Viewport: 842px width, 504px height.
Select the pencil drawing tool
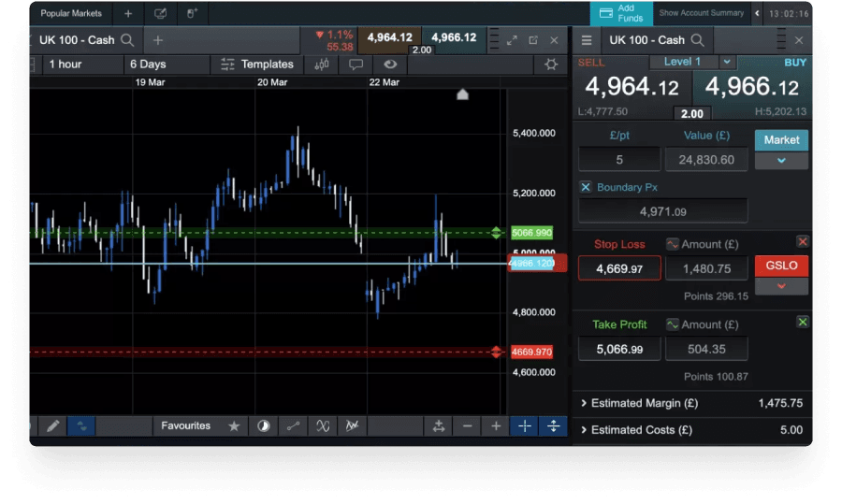point(53,426)
